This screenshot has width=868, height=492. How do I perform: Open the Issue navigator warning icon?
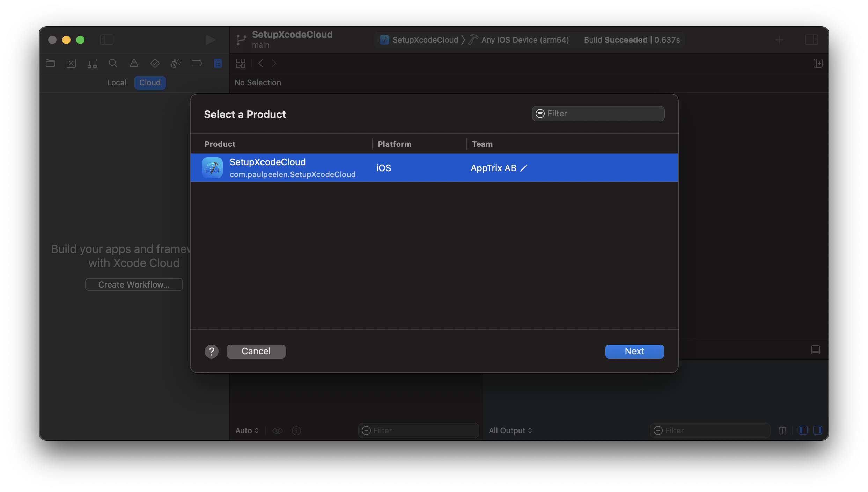pyautogui.click(x=134, y=63)
